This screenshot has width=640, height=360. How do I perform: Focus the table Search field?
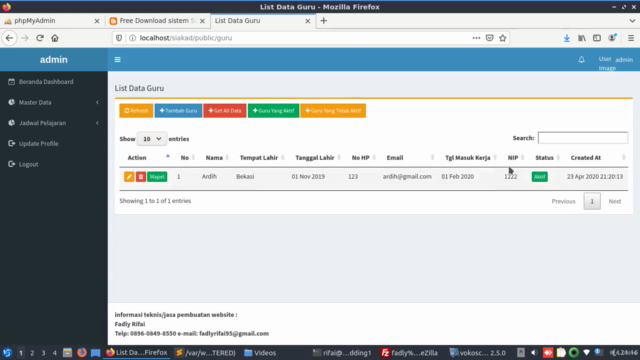(583, 138)
